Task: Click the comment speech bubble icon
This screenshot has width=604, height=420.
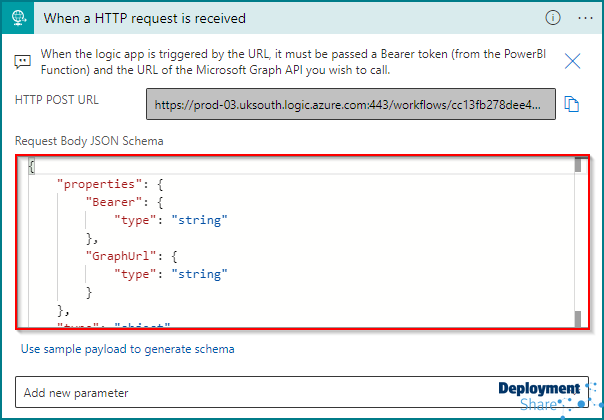Action: point(22,62)
